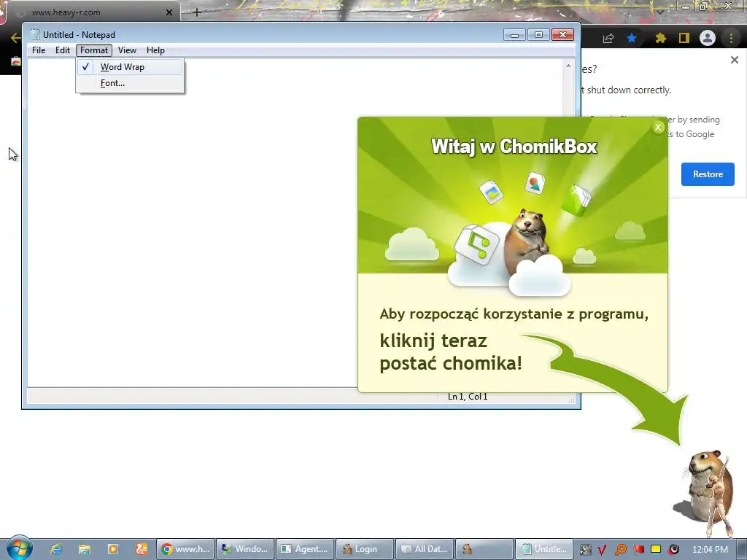Open UC Browser taskbar icon
747x560 pixels.
point(142,549)
